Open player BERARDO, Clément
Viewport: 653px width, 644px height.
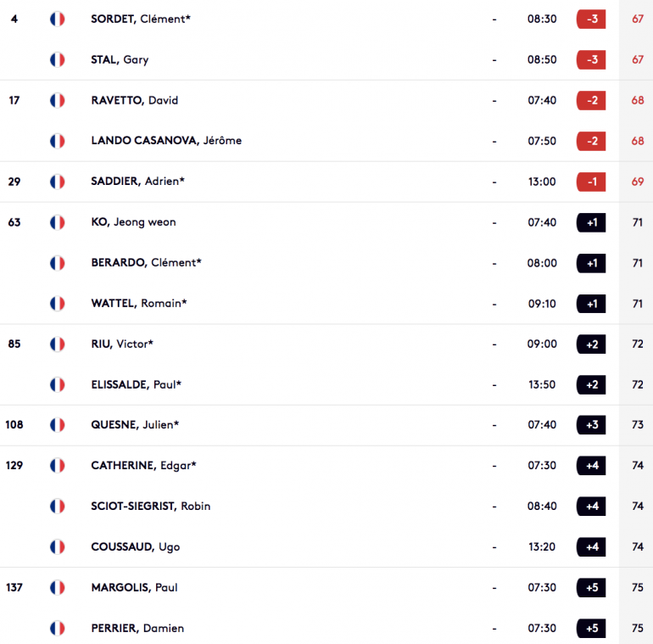pyautogui.click(x=146, y=263)
